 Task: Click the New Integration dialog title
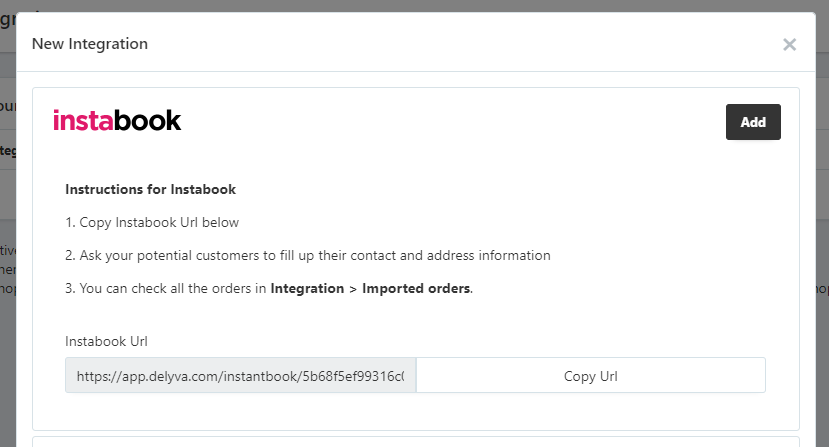point(90,44)
